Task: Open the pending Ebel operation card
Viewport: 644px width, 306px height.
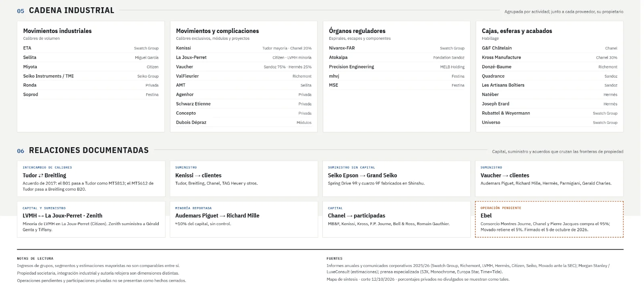Action: pyautogui.click(x=549, y=219)
